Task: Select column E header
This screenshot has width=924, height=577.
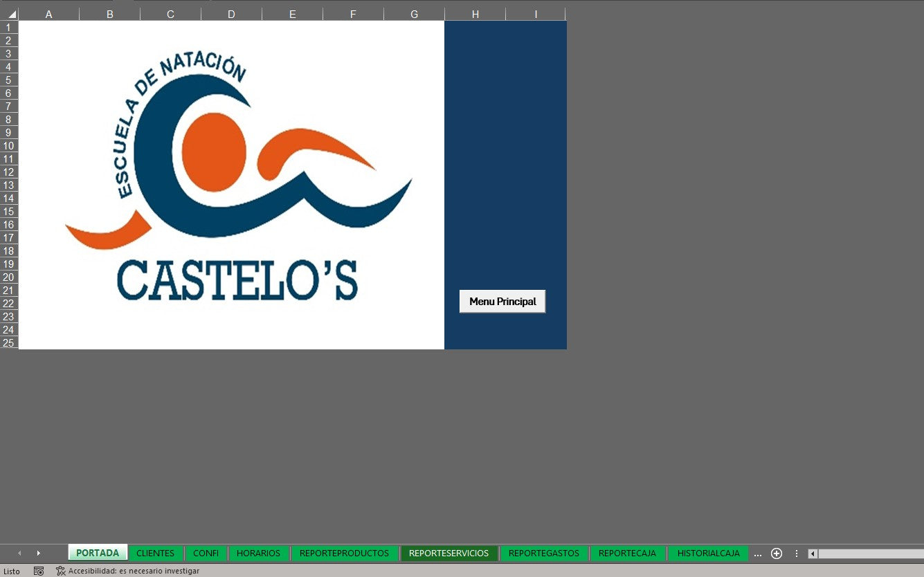Action: click(x=292, y=14)
